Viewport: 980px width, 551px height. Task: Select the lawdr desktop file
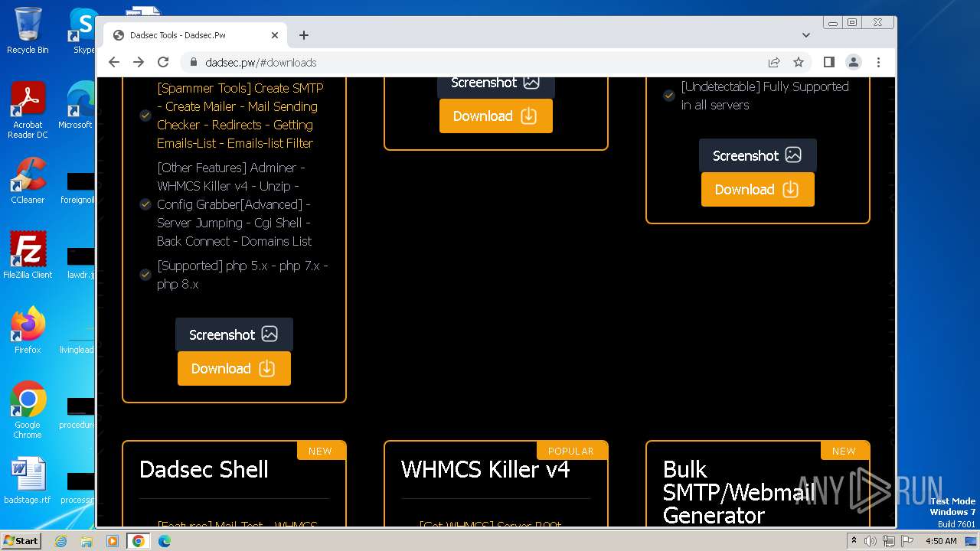tap(80, 262)
